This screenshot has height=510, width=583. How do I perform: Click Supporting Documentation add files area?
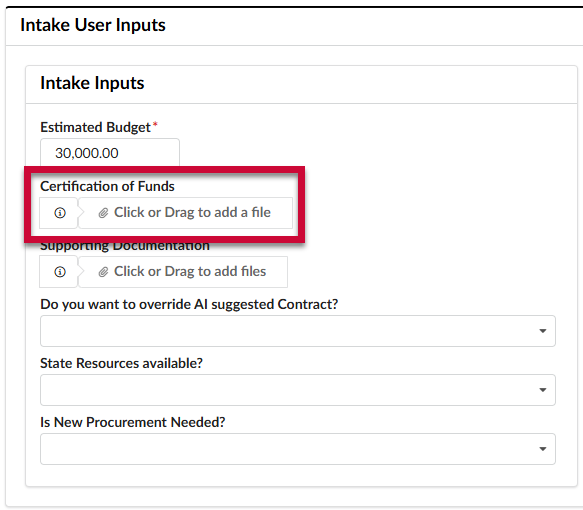(183, 272)
